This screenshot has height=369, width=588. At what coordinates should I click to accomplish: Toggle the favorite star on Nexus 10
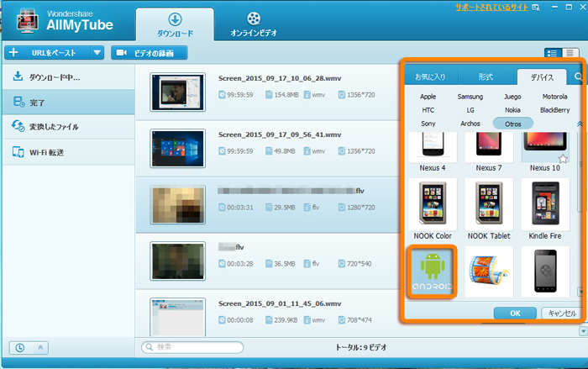point(563,158)
